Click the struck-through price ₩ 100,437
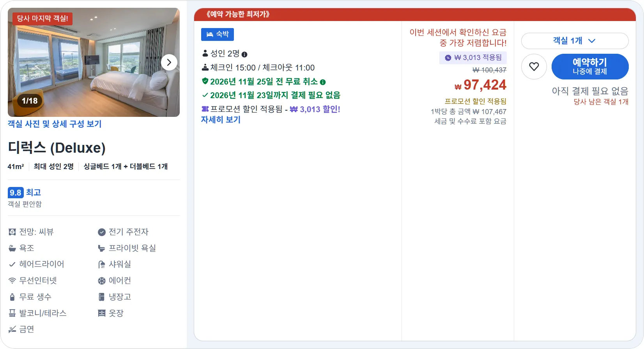This screenshot has width=644, height=349. click(x=489, y=70)
